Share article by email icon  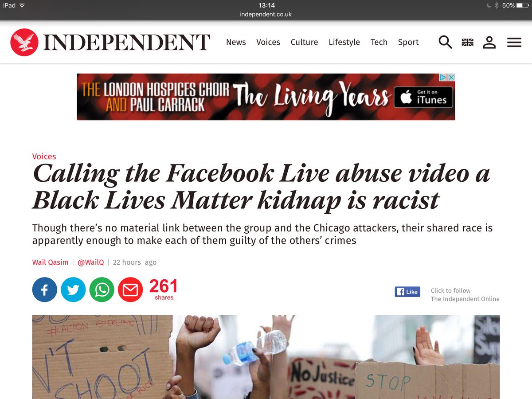[130, 290]
